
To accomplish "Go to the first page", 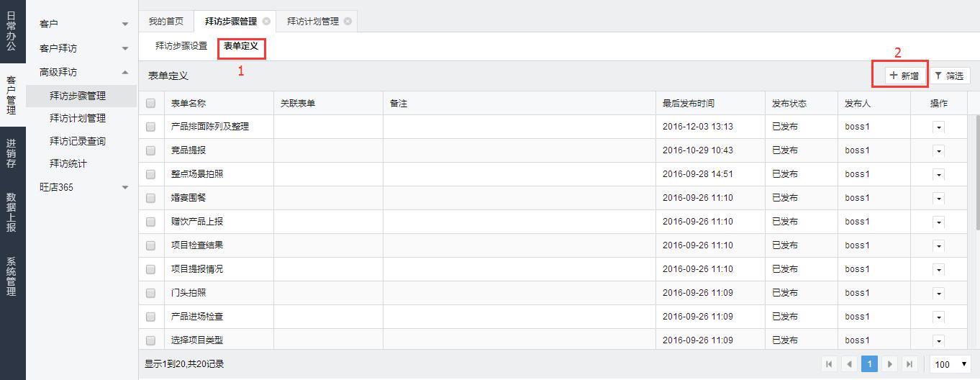I will pos(829,364).
